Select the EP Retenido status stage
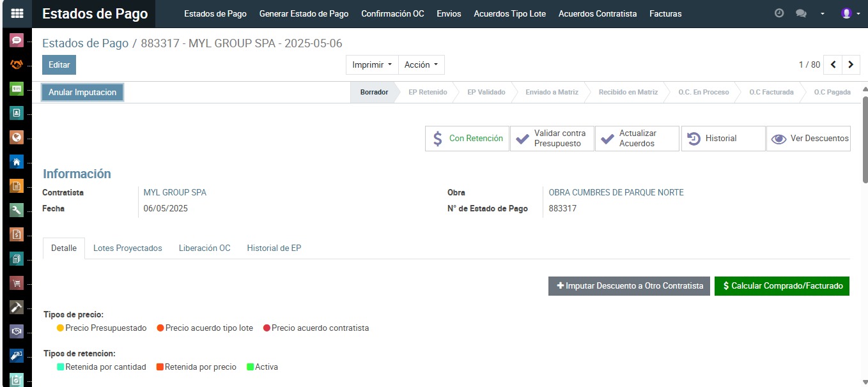Screen dimensions: 868x387 tap(428, 92)
